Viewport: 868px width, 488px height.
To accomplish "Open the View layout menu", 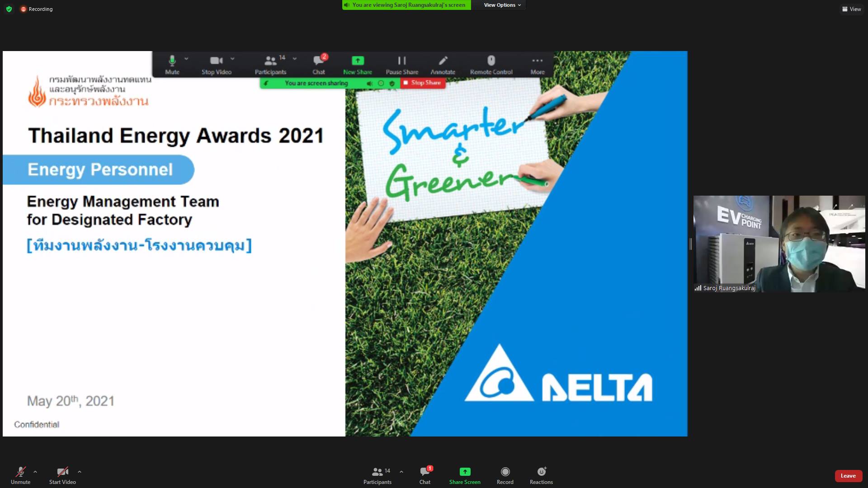I will pyautogui.click(x=851, y=9).
